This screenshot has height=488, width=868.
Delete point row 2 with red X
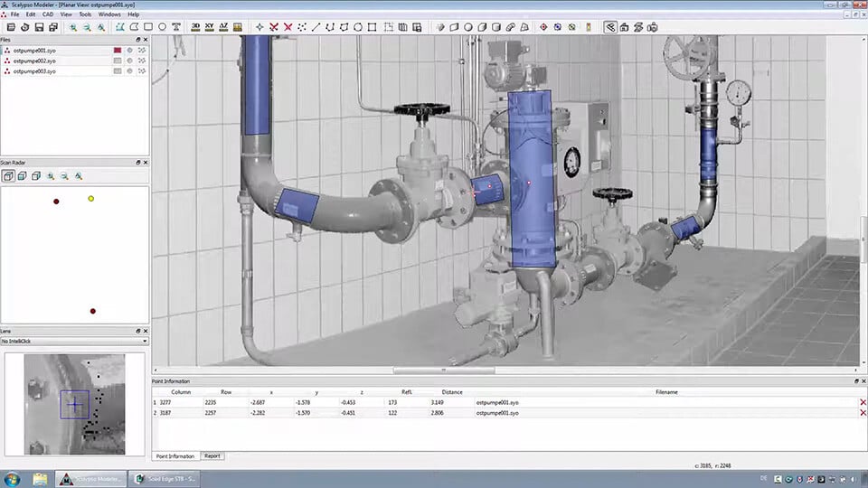pyautogui.click(x=863, y=413)
